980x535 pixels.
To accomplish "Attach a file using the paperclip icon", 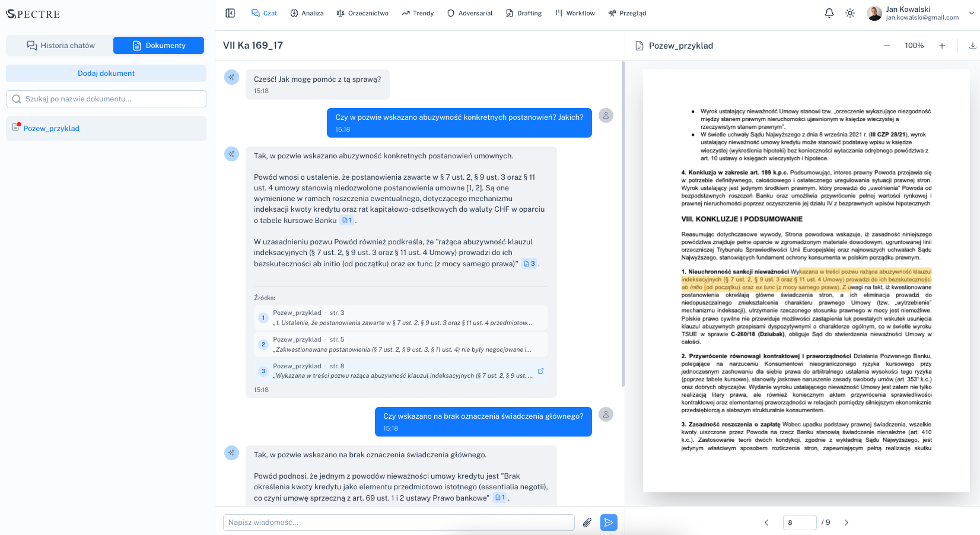I will point(587,523).
